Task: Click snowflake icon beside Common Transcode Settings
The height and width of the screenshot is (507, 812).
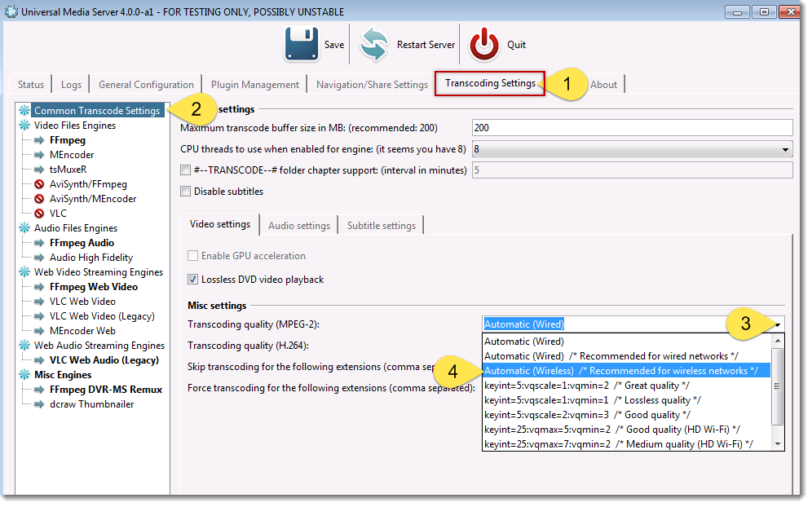Action: [x=24, y=110]
